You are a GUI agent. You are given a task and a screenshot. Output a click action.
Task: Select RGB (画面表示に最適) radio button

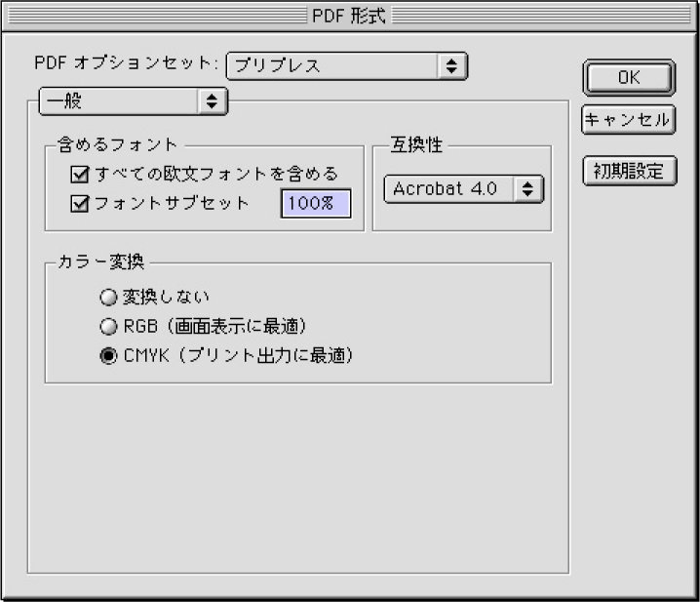coord(108,327)
